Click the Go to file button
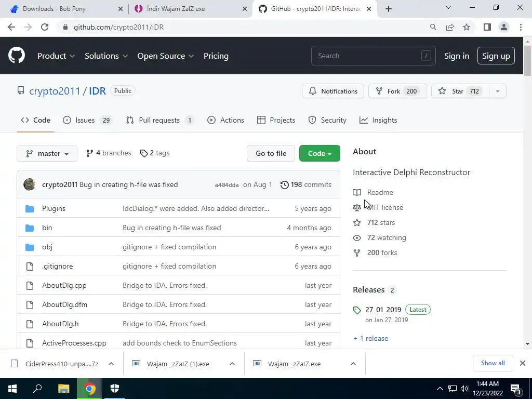The width and height of the screenshot is (532, 399). point(271,153)
